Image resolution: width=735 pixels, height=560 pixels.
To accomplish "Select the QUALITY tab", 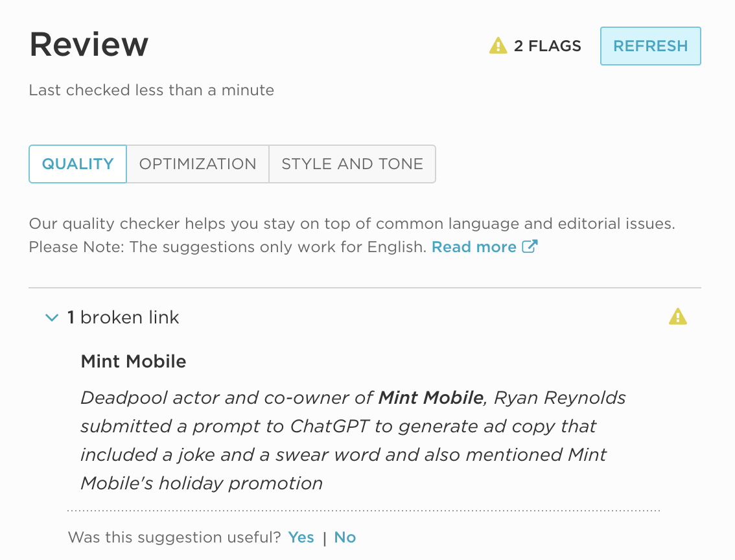I will [77, 164].
